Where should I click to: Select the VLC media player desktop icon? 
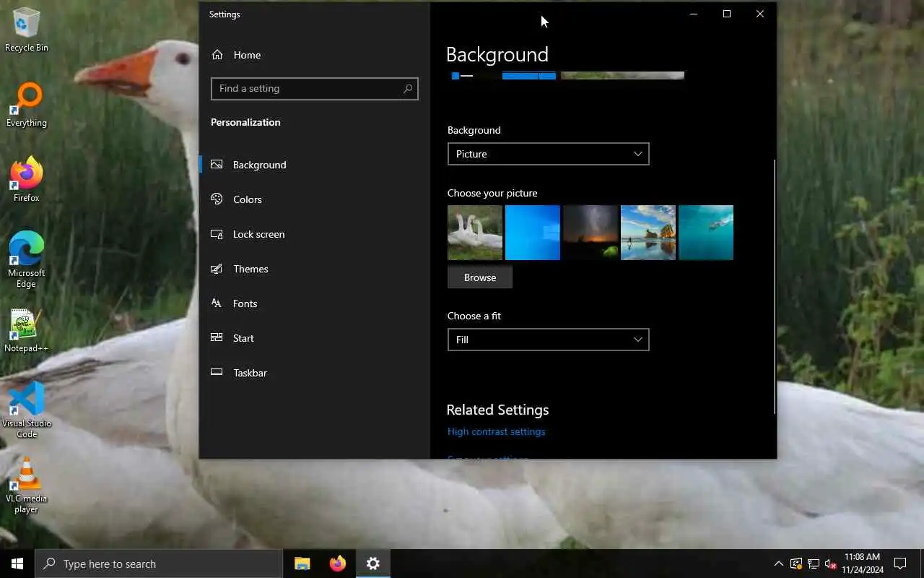tap(27, 485)
